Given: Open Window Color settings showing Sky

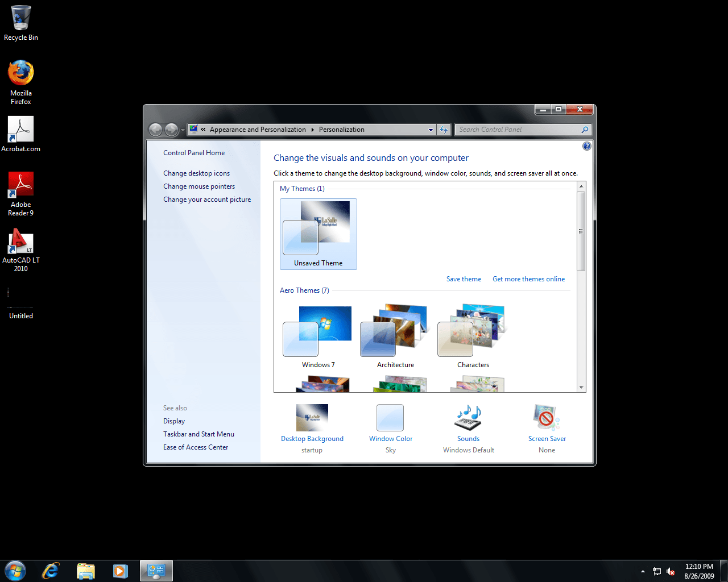Looking at the screenshot, I should tap(390, 418).
